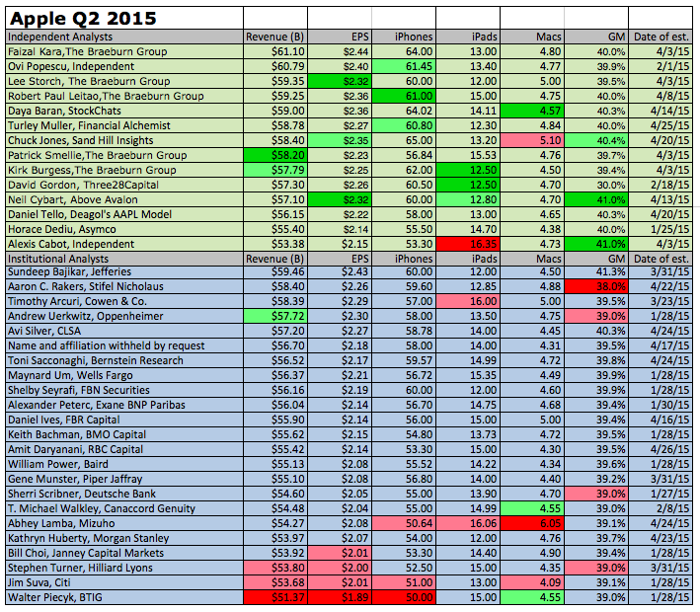
Task: Select the "Independent Analysts" section header cell
Action: tap(123, 37)
